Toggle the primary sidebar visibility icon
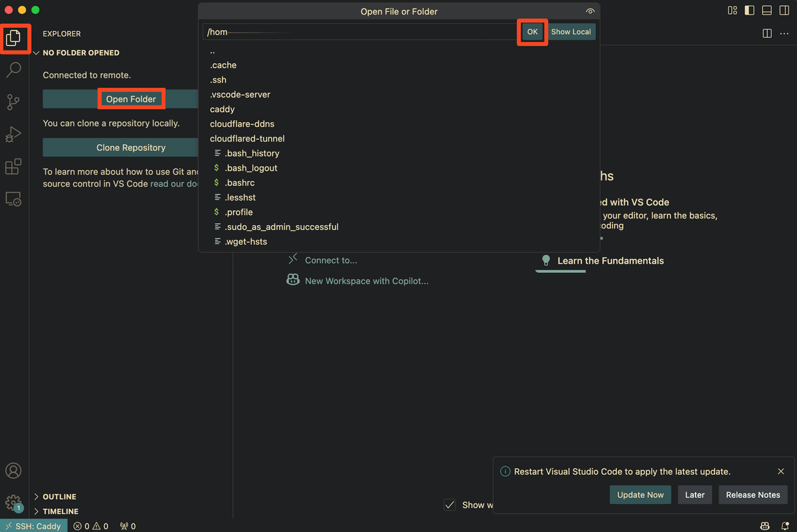 pyautogui.click(x=750, y=11)
